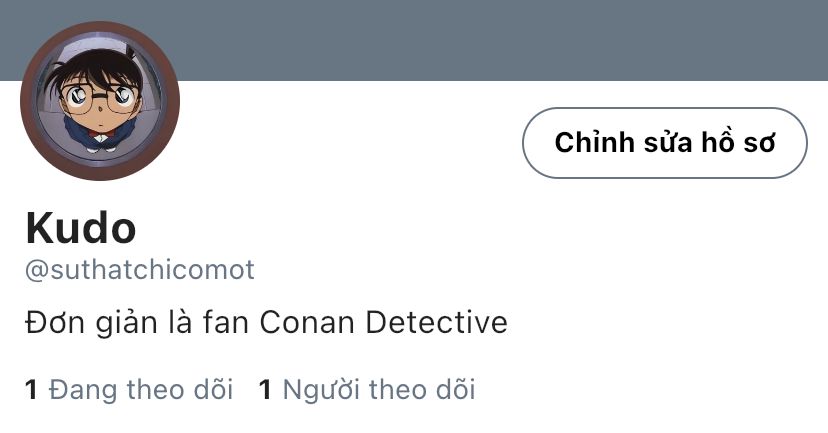
Task: Click the word "dõi" in "Người theo dõi"
Action: (454, 389)
